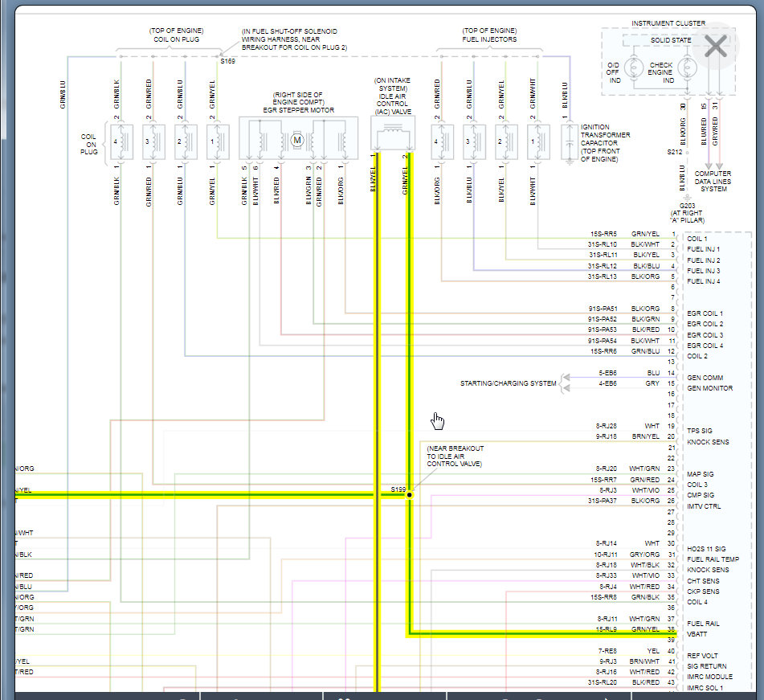Image resolution: width=764 pixels, height=700 pixels.
Task: Open the STARTING/CHARGING SYSTEM reference
Action: pos(510,383)
